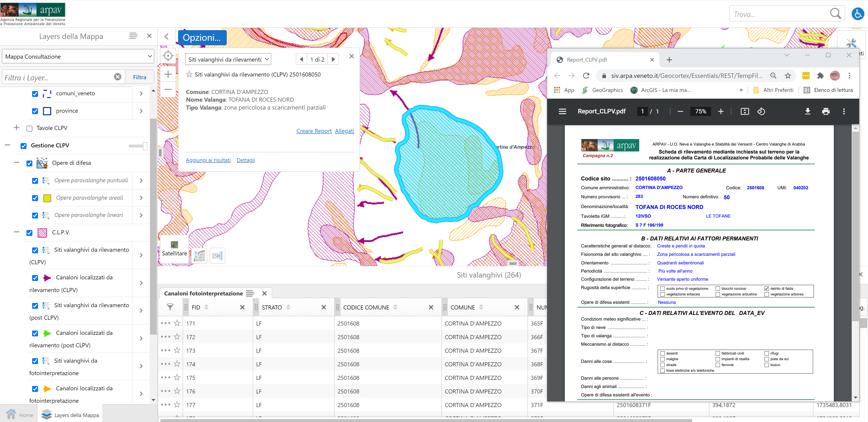Toggle Opere paravalanghe puntuali checkbox
Screen dimensions: 868x422
[35, 181]
